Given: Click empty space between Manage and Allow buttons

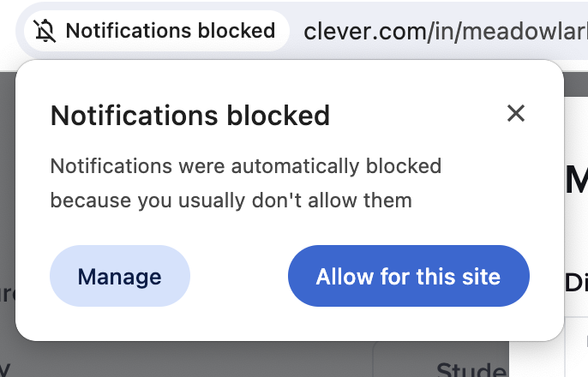Looking at the screenshot, I should (238, 277).
